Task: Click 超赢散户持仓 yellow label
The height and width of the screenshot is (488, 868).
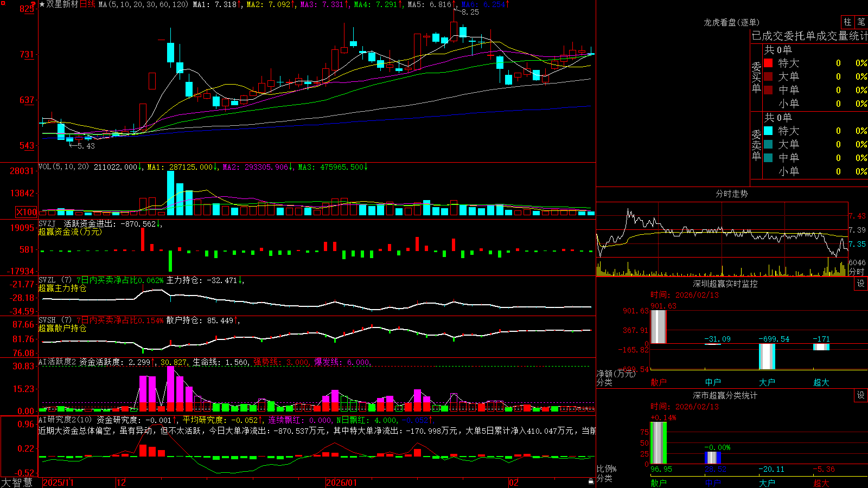Action: click(62, 328)
